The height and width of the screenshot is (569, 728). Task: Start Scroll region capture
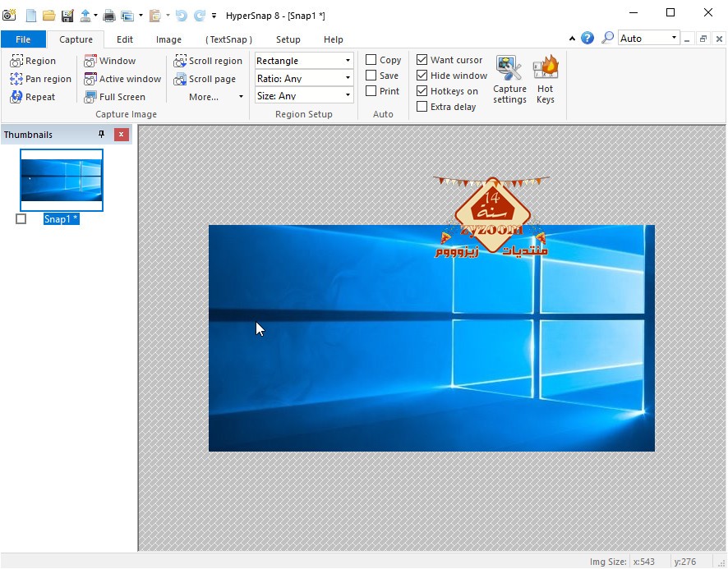point(208,61)
